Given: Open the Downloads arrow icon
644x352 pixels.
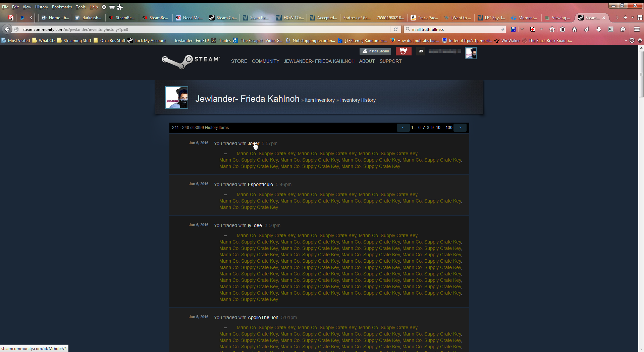Looking at the screenshot, I should (598, 29).
